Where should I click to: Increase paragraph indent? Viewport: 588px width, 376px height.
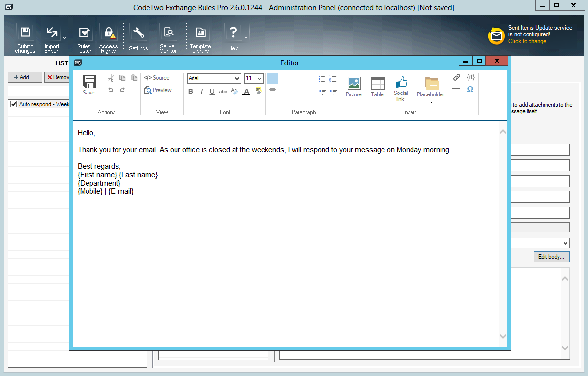333,91
